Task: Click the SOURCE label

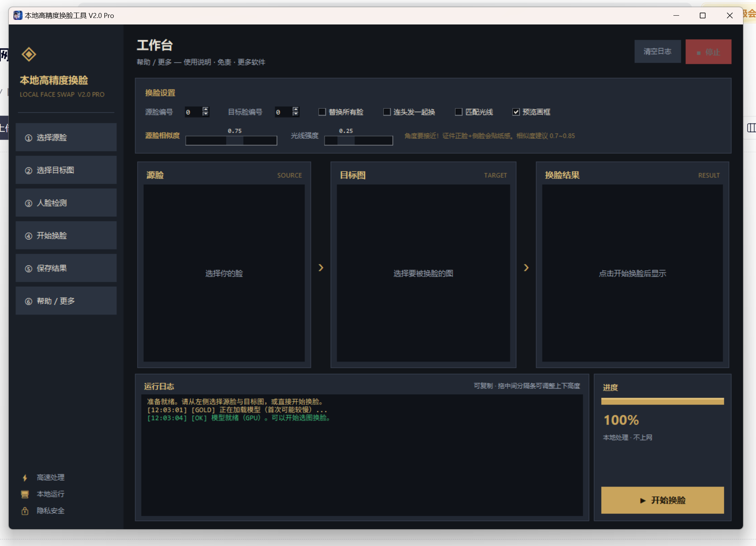Action: click(289, 175)
